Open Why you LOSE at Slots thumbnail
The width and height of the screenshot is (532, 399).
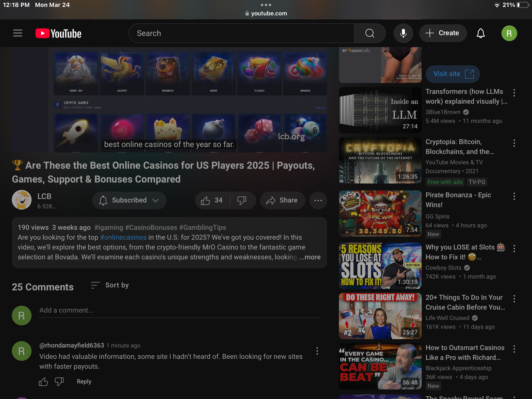pyautogui.click(x=380, y=266)
